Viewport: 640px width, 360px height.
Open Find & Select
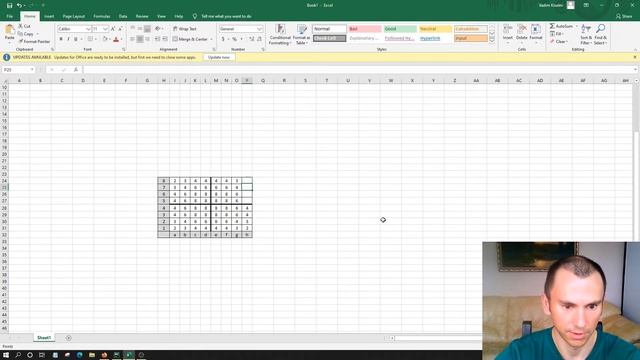coord(600,34)
